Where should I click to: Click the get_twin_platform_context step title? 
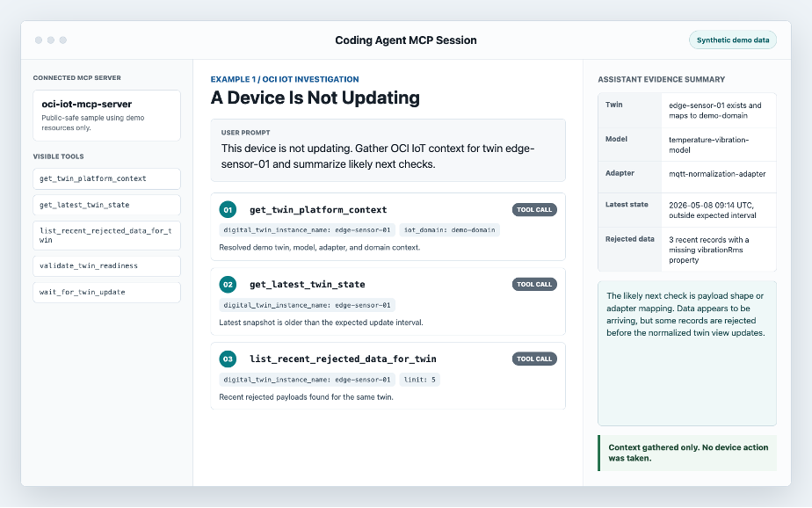(318, 210)
